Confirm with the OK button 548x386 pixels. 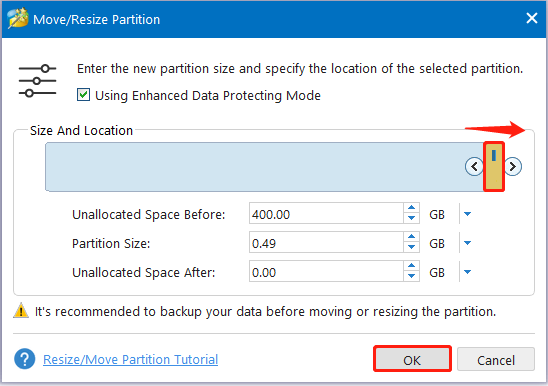[x=412, y=359]
